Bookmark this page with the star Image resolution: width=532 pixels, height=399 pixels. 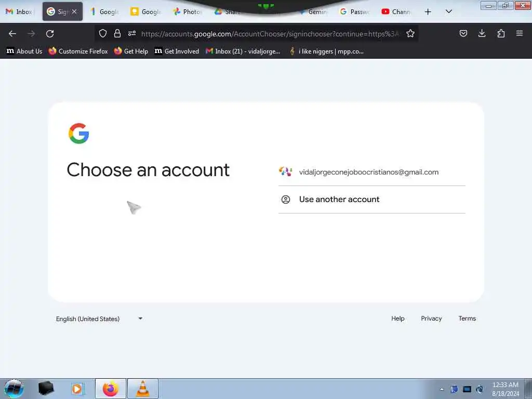click(x=410, y=33)
